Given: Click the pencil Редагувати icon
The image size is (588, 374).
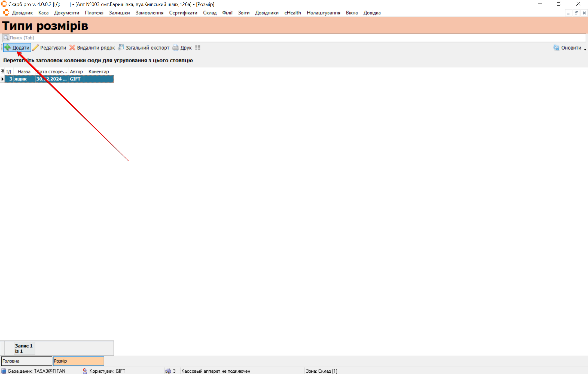Looking at the screenshot, I should 36,48.
